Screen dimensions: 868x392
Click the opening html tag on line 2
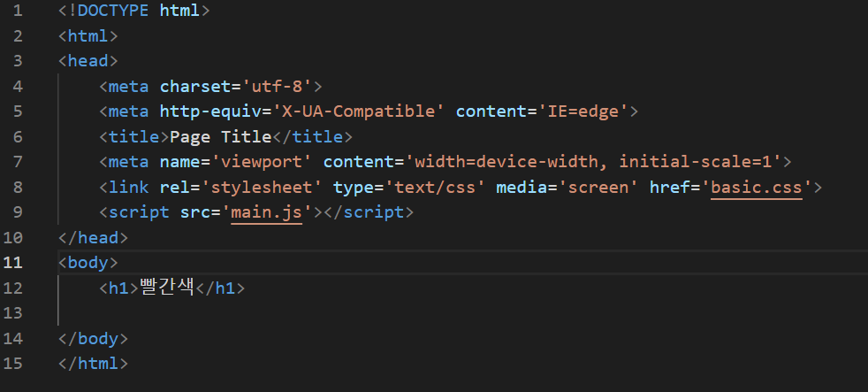(88, 36)
